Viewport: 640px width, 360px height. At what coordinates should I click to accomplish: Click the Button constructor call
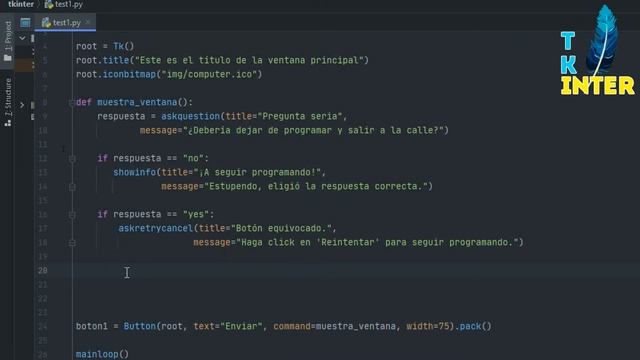[x=140, y=327]
